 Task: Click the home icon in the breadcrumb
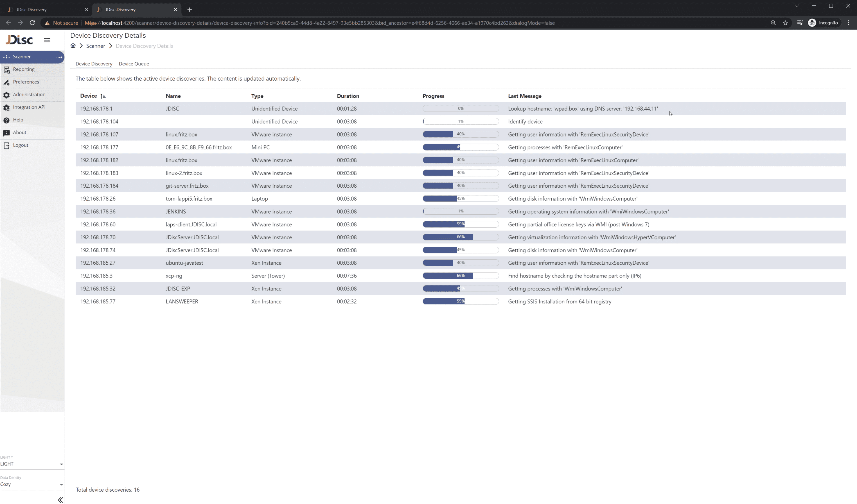73,46
